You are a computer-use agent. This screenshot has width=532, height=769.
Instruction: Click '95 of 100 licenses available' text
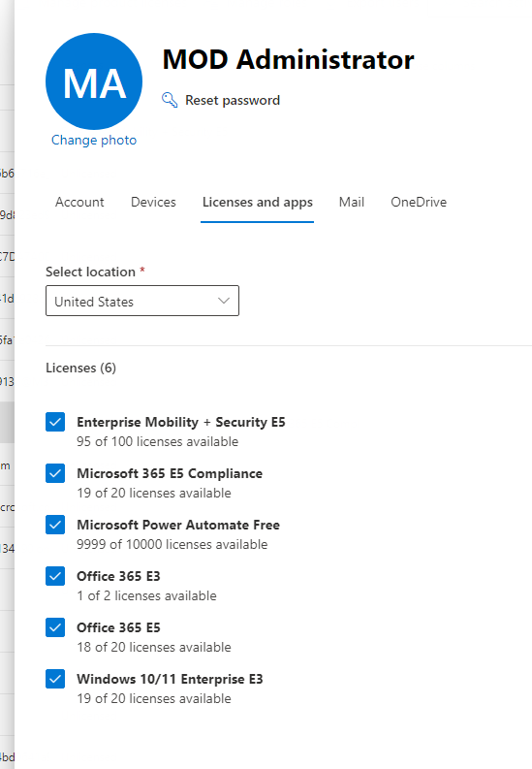point(158,441)
